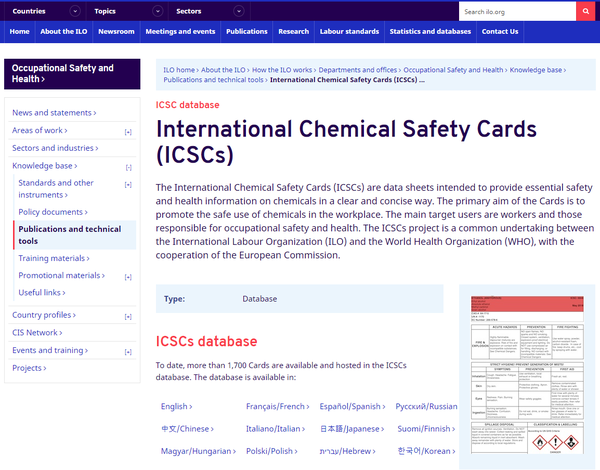Open the Chinese language database link

[188, 429]
